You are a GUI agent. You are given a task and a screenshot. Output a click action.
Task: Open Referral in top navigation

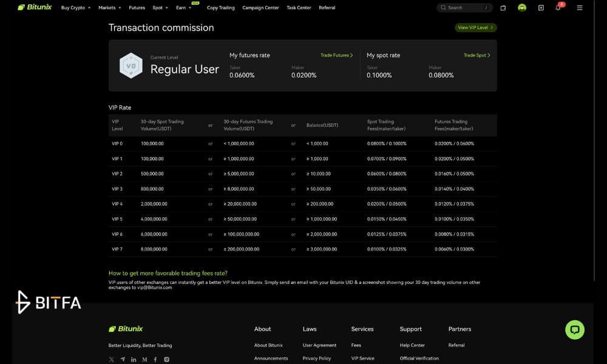(327, 8)
